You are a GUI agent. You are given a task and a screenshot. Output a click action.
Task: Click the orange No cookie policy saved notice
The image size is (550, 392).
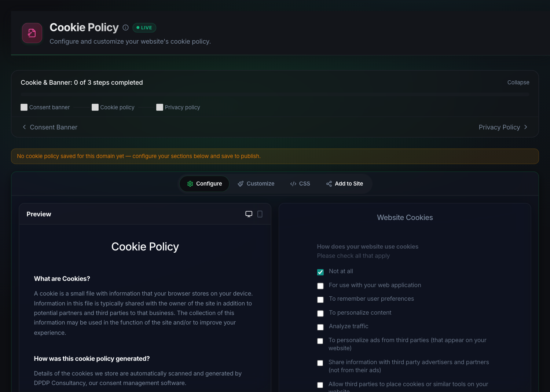pyautogui.click(x=275, y=156)
